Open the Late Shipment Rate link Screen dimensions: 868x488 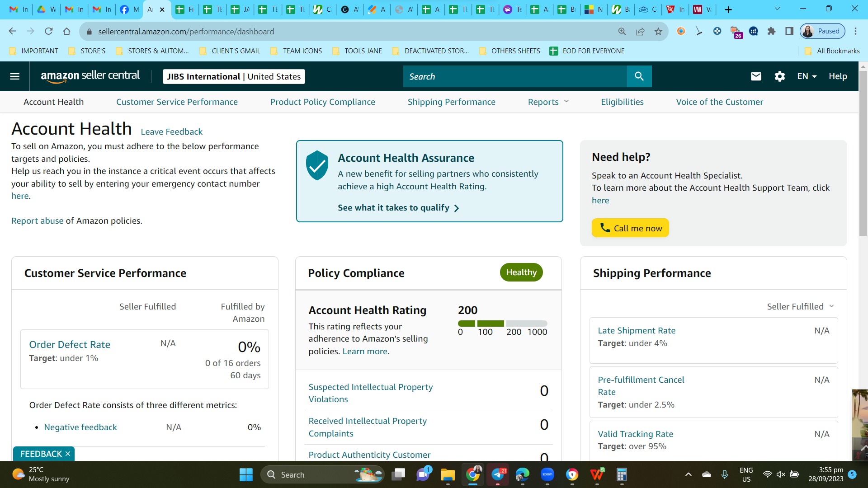click(x=637, y=330)
